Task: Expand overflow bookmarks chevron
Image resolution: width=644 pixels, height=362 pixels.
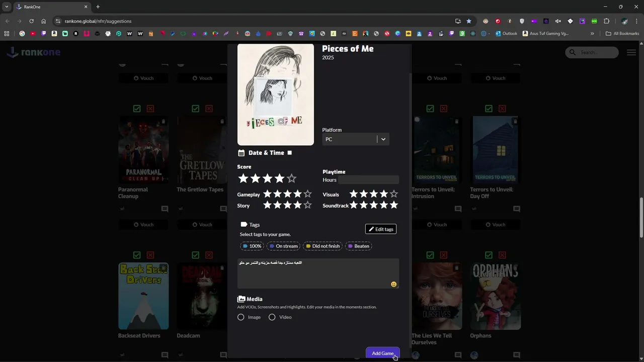Action: coord(592,34)
